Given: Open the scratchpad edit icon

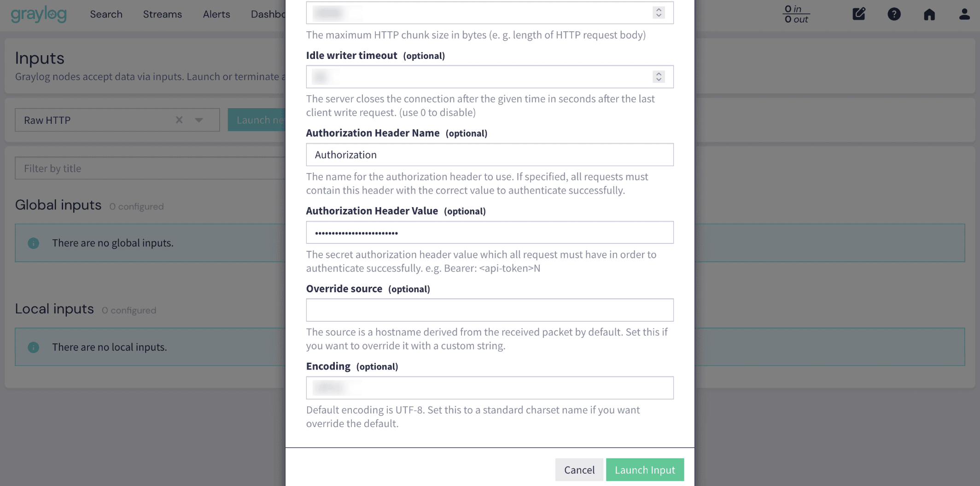Looking at the screenshot, I should [859, 14].
